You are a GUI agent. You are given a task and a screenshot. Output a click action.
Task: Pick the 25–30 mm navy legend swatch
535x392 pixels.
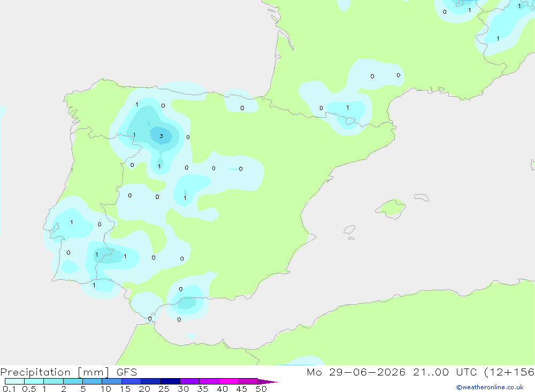point(170,381)
